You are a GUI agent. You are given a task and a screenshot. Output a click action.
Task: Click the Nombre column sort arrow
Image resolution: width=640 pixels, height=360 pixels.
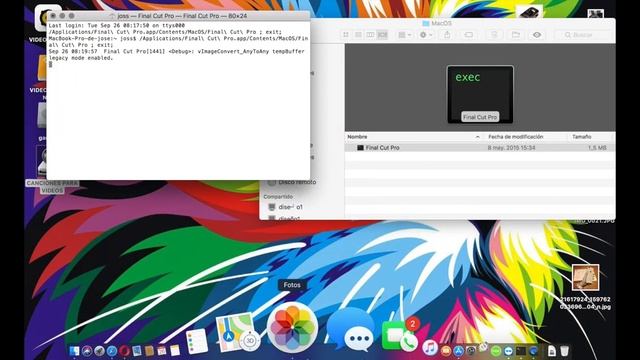[x=478, y=137]
